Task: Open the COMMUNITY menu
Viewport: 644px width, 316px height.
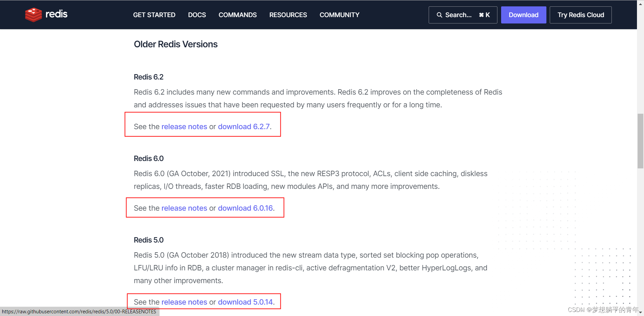Action: [339, 15]
